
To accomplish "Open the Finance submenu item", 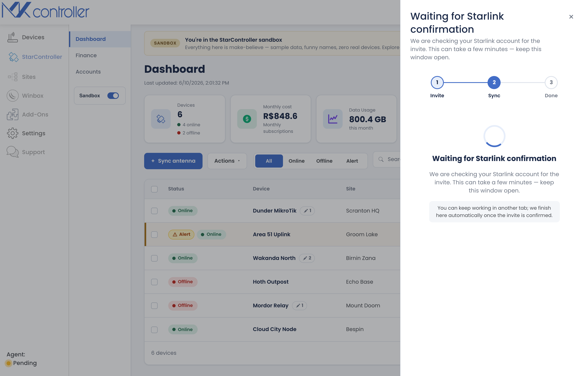I will [x=100, y=55].
